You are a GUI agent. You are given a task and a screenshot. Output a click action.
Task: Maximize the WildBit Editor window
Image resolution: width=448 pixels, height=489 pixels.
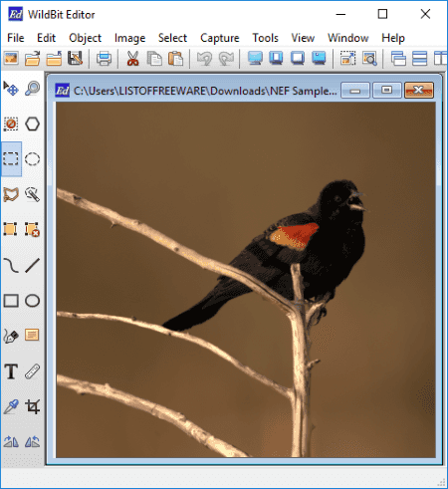click(x=382, y=14)
